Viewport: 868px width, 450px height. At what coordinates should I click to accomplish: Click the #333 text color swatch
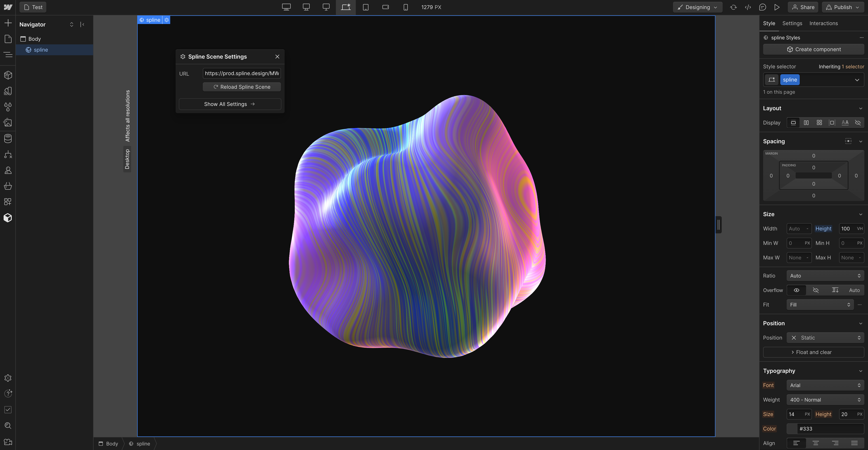(x=792, y=429)
